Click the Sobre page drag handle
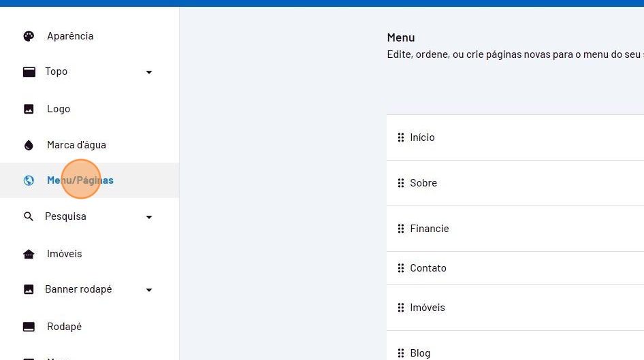Screen dimensions: 644x360 coord(400,183)
